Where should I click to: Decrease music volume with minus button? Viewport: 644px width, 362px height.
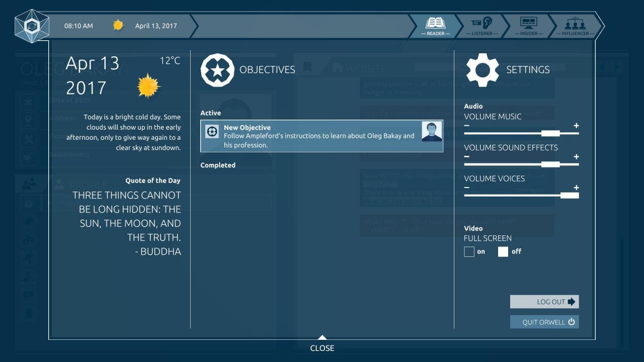pyautogui.click(x=467, y=126)
